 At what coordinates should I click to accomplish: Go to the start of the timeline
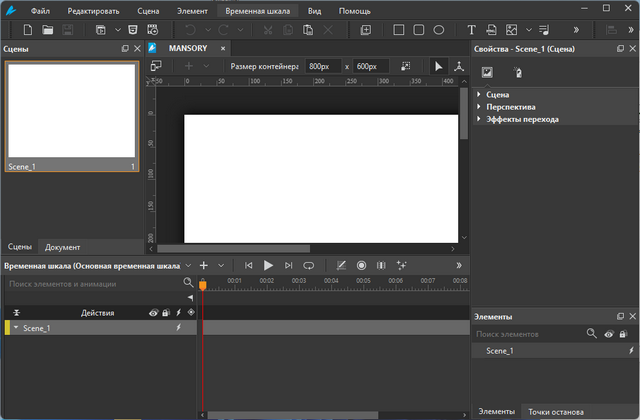click(248, 265)
